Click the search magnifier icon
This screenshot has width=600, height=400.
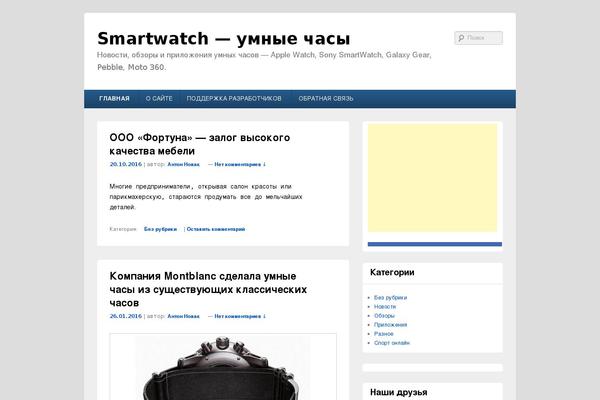tap(461, 38)
